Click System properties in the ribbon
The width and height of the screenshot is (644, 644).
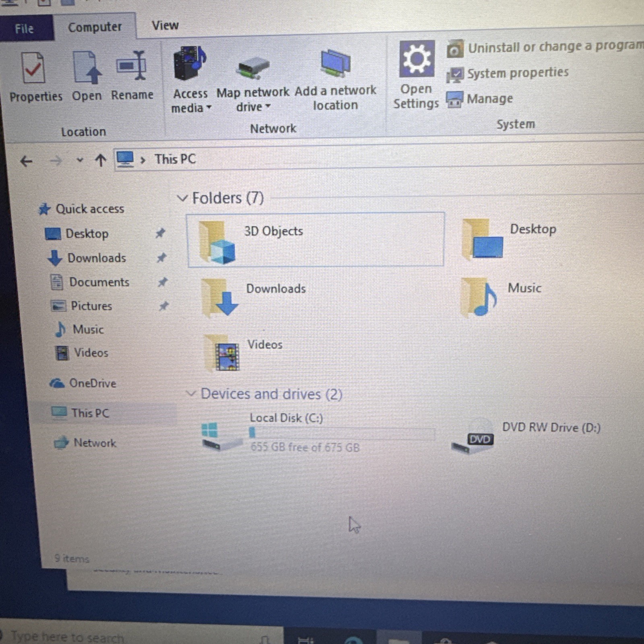coord(508,74)
